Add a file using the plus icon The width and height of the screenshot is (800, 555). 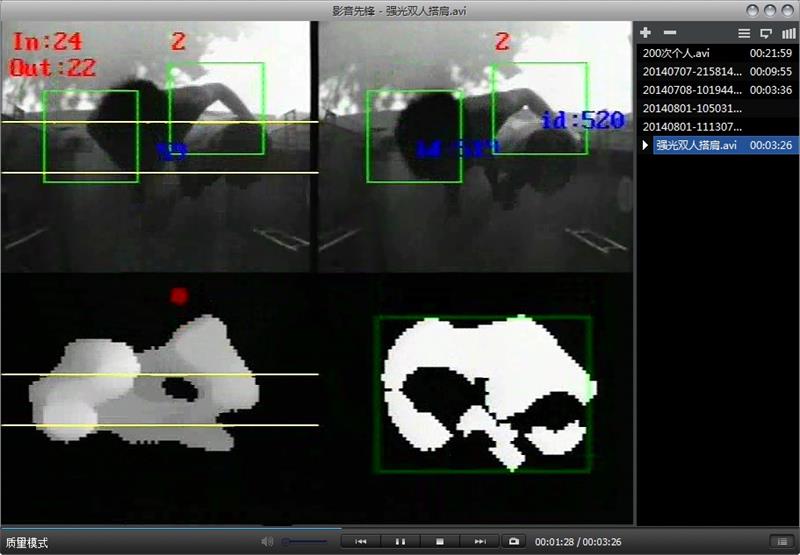(647, 33)
